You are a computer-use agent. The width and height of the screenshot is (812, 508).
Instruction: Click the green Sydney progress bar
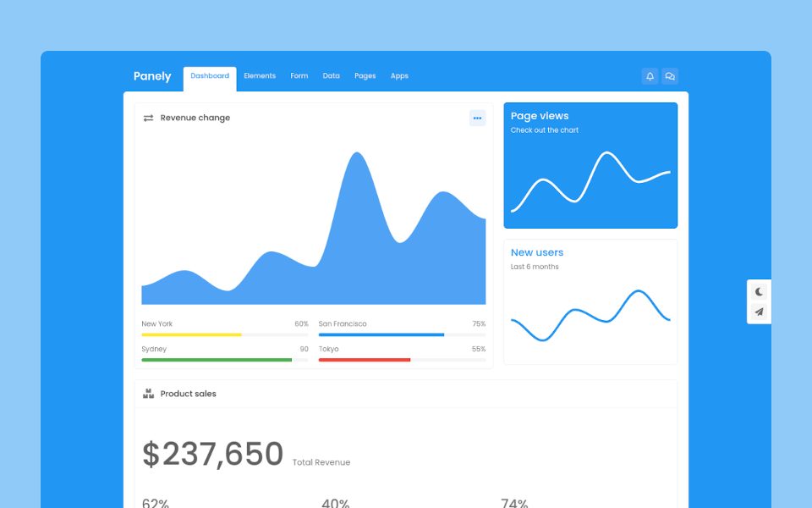click(x=217, y=360)
